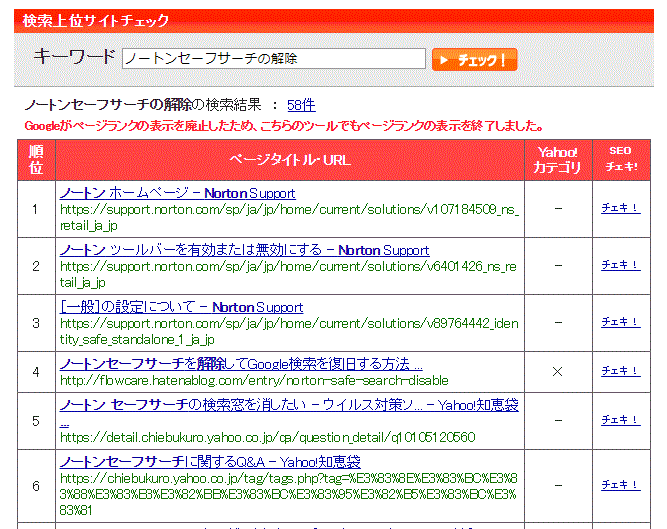Click the 検索上位サイトチェック title bar

[x=334, y=20]
